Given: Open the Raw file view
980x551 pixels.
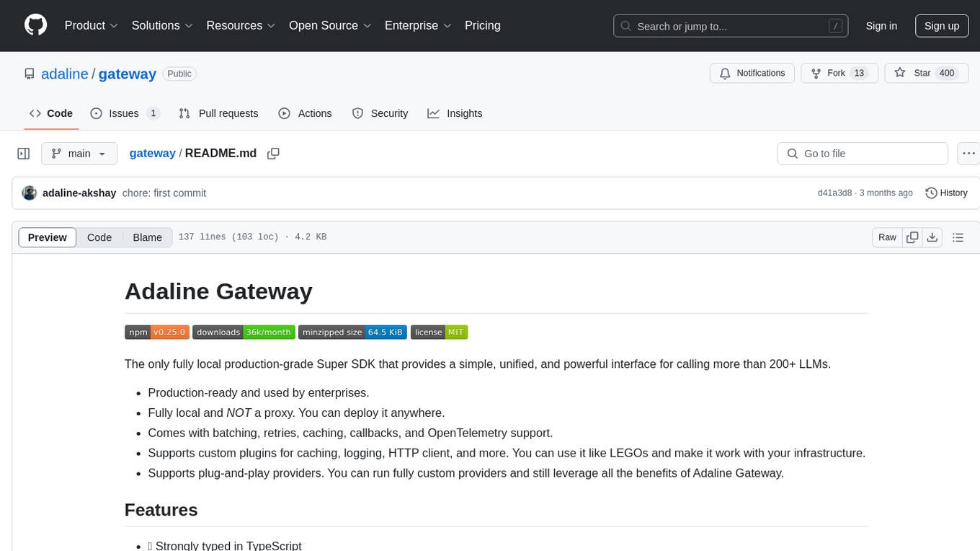Looking at the screenshot, I should point(887,237).
